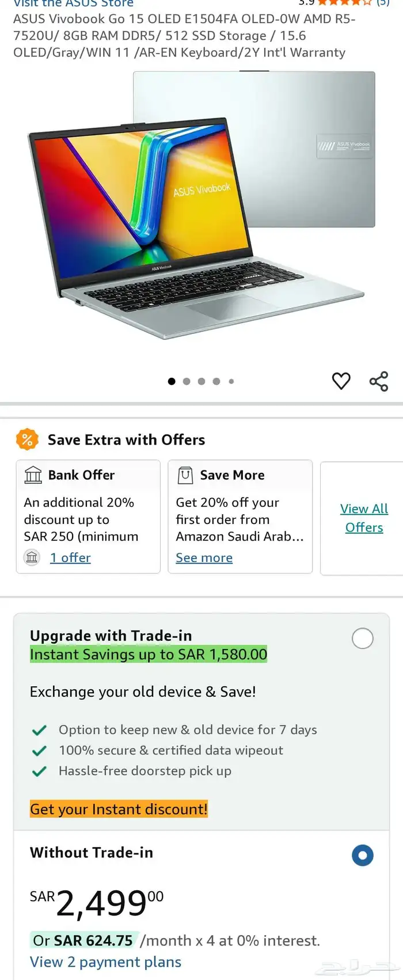This screenshot has height=980, width=403.
Task: Jump to second image carousel dot
Action: click(187, 381)
